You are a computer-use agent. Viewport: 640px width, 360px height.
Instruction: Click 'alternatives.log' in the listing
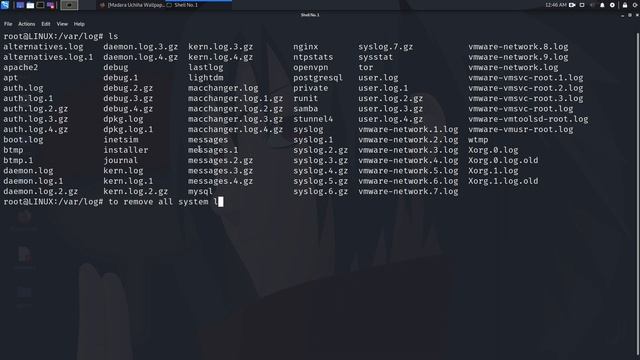tap(43, 47)
